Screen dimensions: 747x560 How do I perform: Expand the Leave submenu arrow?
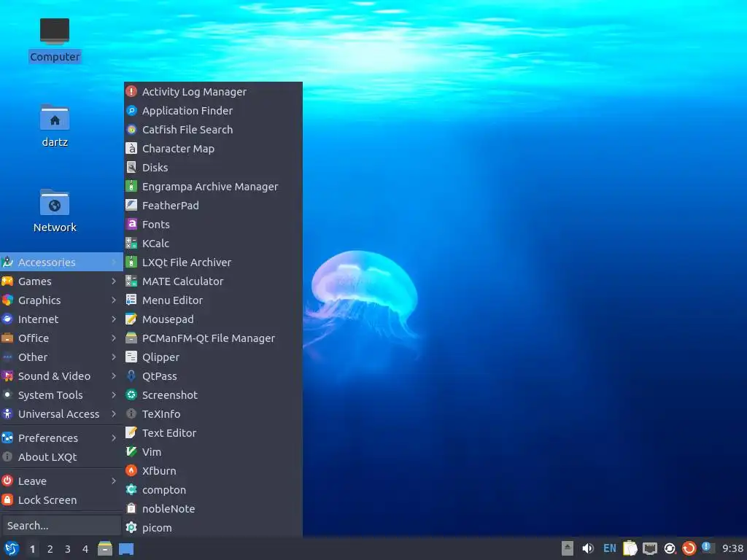coord(114,481)
